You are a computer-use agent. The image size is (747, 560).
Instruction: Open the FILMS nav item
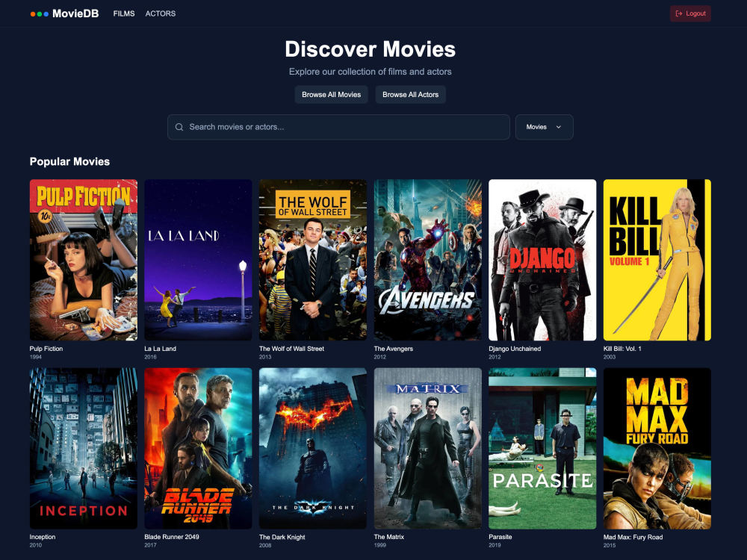coord(124,13)
